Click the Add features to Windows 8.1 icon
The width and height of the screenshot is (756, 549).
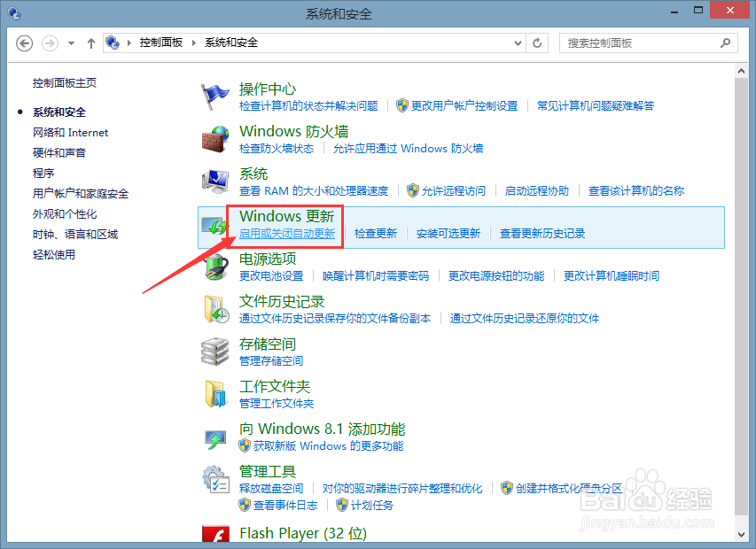click(x=214, y=438)
